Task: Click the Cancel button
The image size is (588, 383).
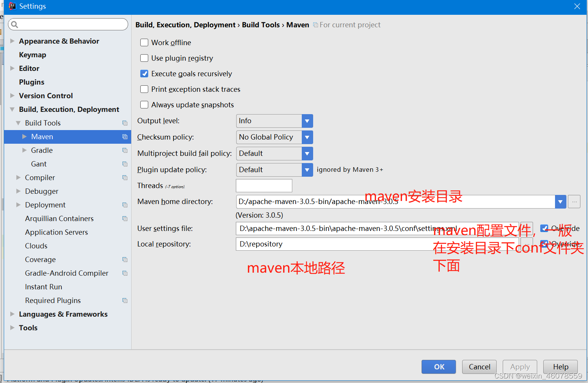Action: point(479,367)
